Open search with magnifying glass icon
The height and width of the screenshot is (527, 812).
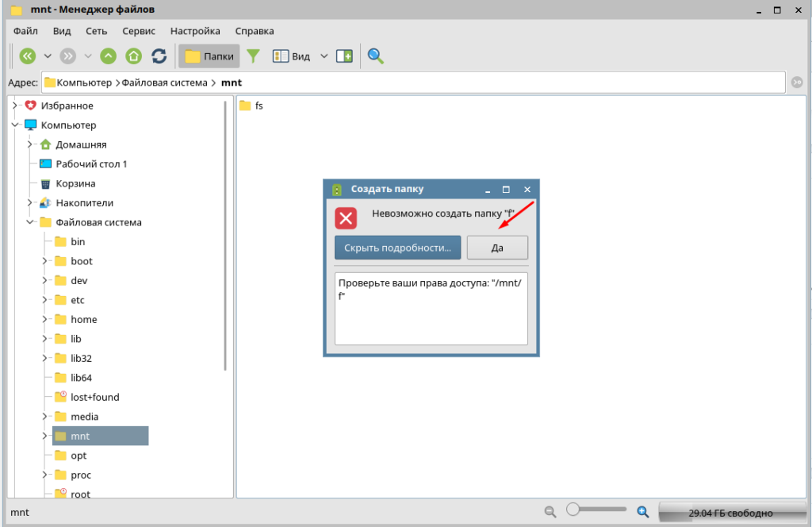click(376, 56)
